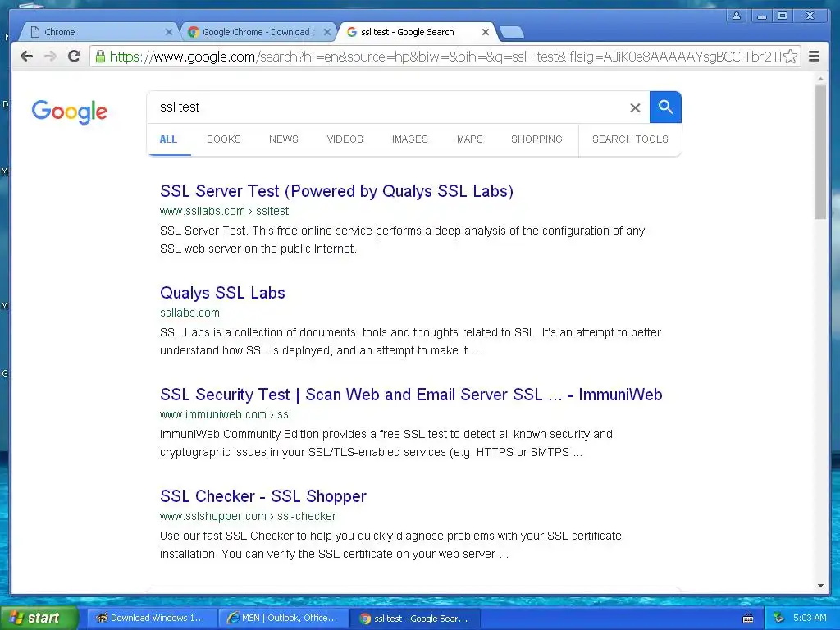Close the blank 'Chrome' tab
840x630 pixels.
pos(169,32)
